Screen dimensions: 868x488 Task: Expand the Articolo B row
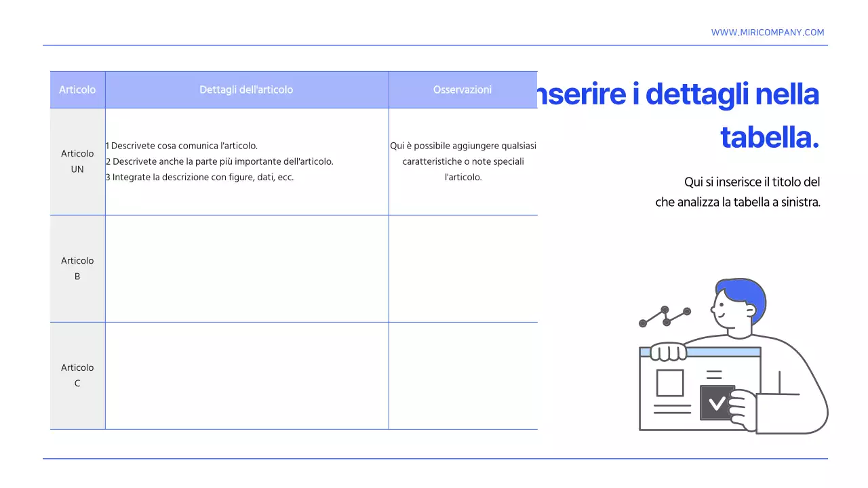pos(77,268)
